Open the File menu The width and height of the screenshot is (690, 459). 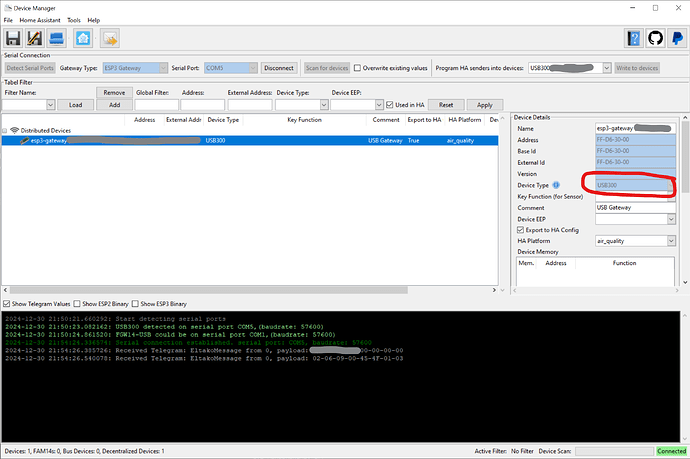pos(8,20)
